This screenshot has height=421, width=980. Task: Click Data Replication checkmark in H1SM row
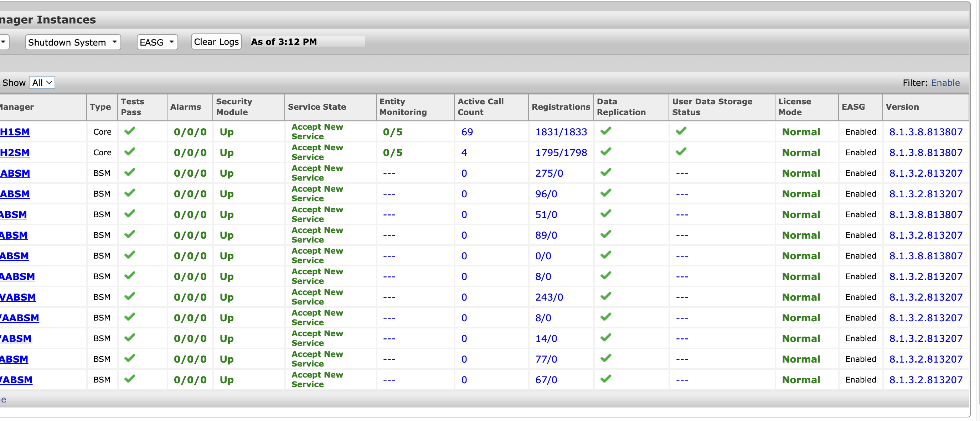(606, 131)
